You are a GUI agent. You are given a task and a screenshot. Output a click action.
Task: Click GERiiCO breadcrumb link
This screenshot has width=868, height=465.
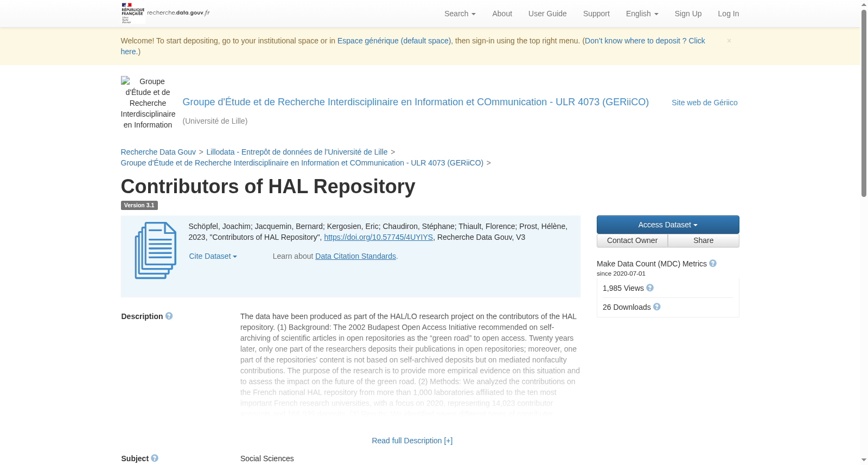[302, 163]
